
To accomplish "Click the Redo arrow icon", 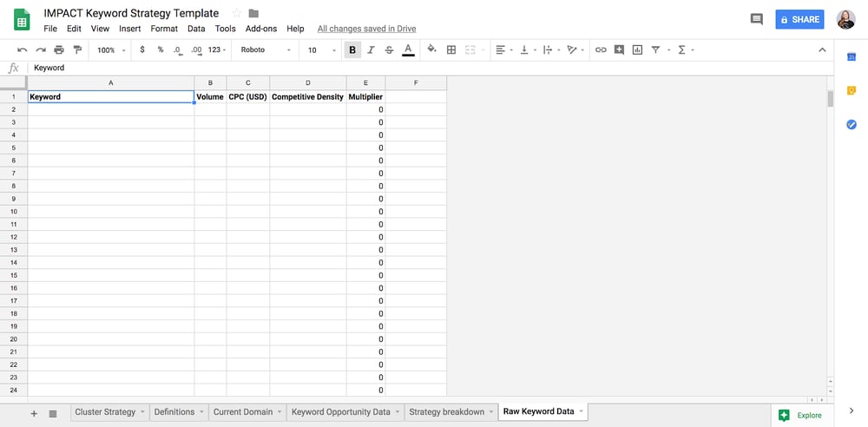I will point(41,49).
